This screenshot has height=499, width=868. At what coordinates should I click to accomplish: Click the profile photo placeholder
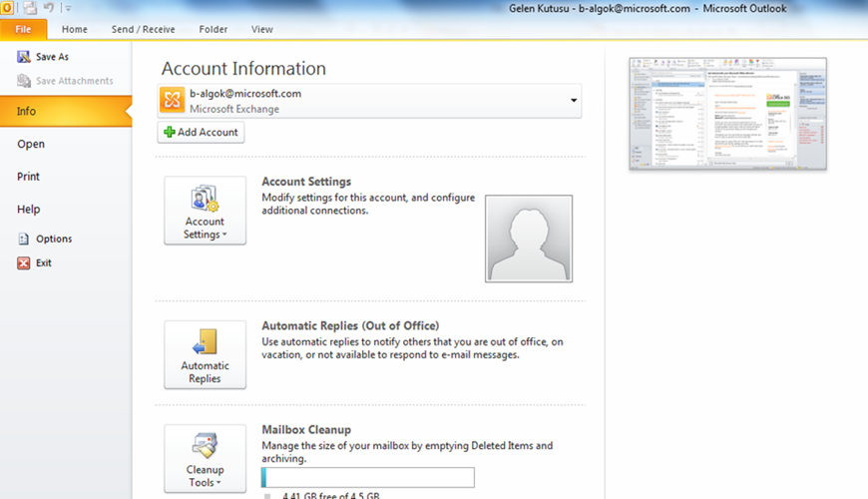click(529, 239)
